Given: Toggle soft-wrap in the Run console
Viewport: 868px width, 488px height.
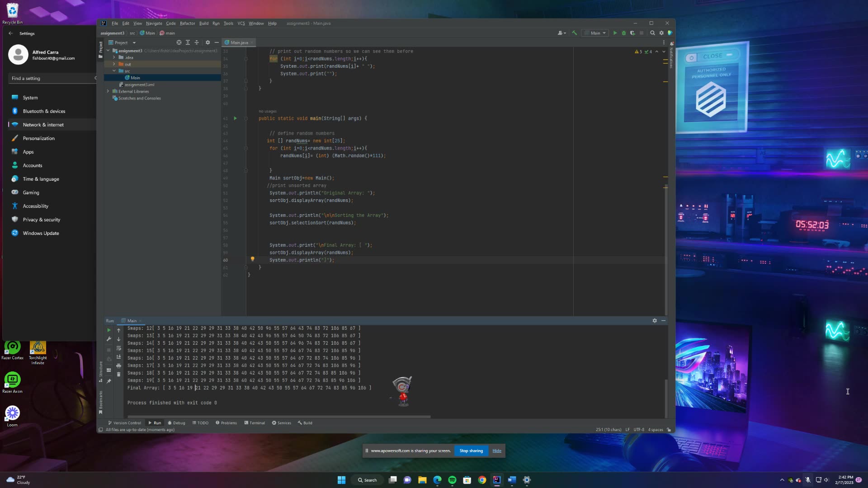Looking at the screenshot, I should (x=118, y=348).
